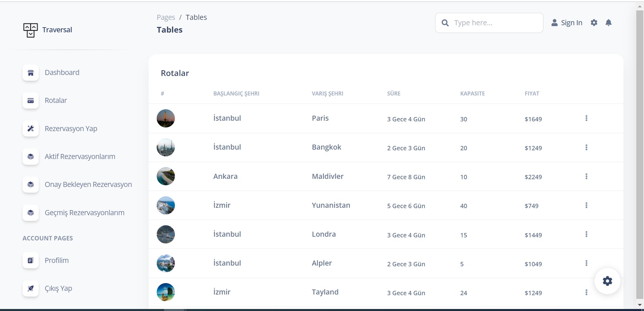This screenshot has height=311, width=644.
Task: Click the Çıkış Yap rocket icon
Action: point(31,288)
